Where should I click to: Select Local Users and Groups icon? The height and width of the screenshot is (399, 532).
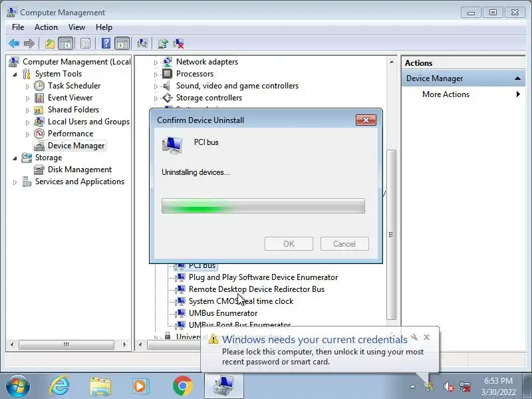pos(39,122)
